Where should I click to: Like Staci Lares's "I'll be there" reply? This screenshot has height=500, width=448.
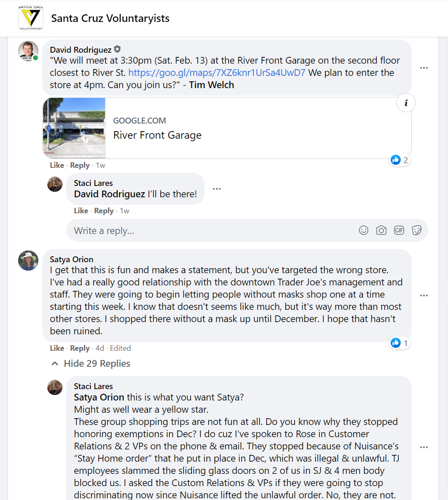point(81,211)
